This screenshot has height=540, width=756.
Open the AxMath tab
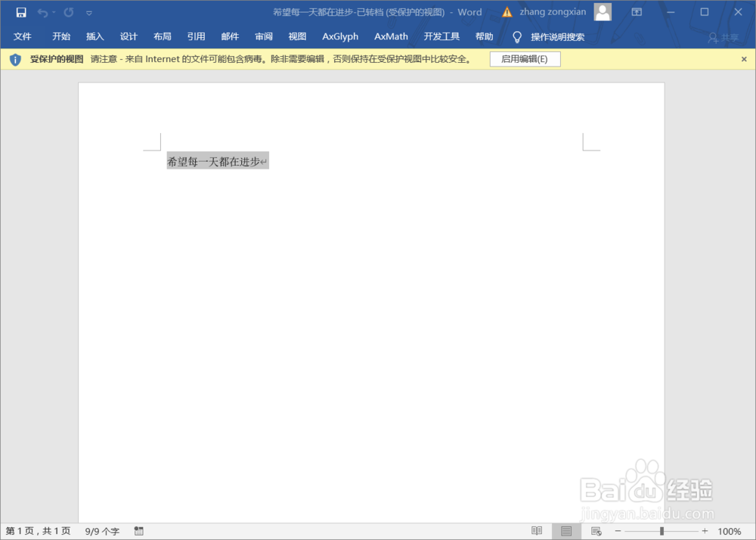coord(391,36)
